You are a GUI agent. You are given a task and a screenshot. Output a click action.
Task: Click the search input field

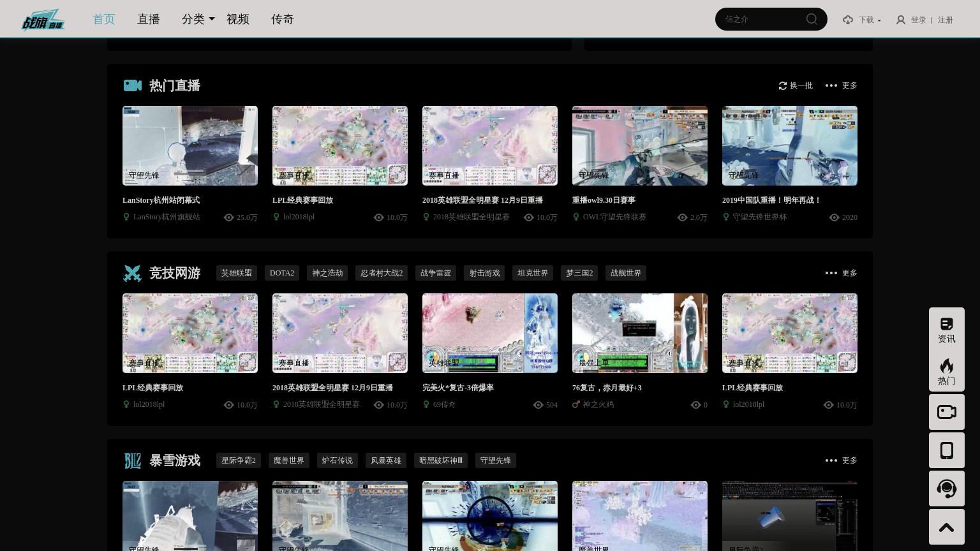click(762, 19)
